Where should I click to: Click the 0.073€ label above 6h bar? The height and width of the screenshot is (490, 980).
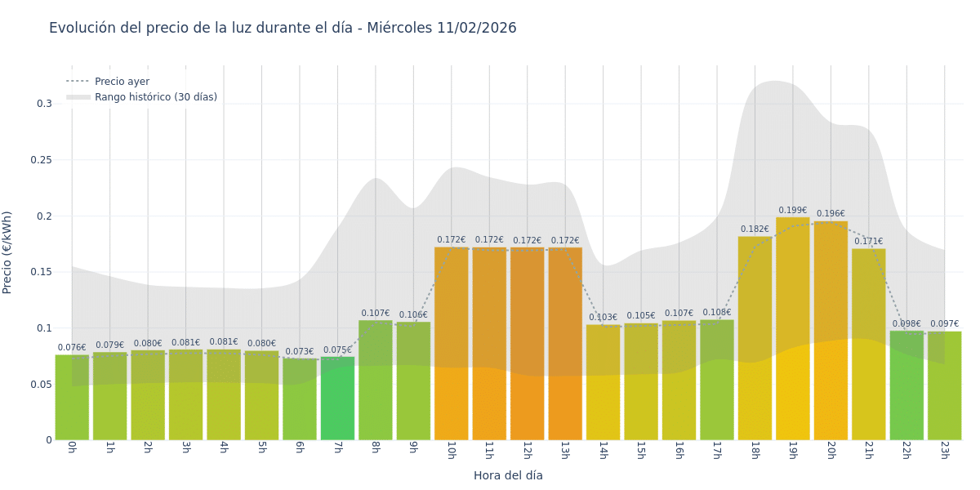pyautogui.click(x=299, y=352)
